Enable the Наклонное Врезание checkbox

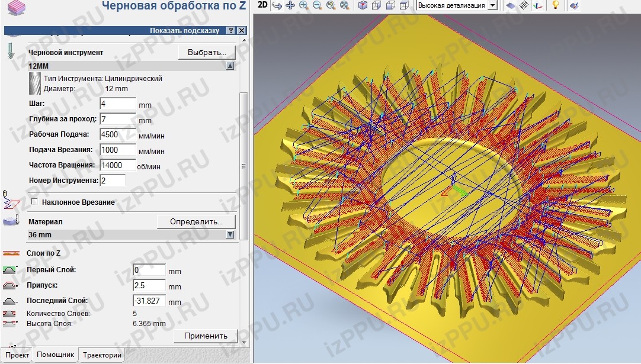(34, 202)
